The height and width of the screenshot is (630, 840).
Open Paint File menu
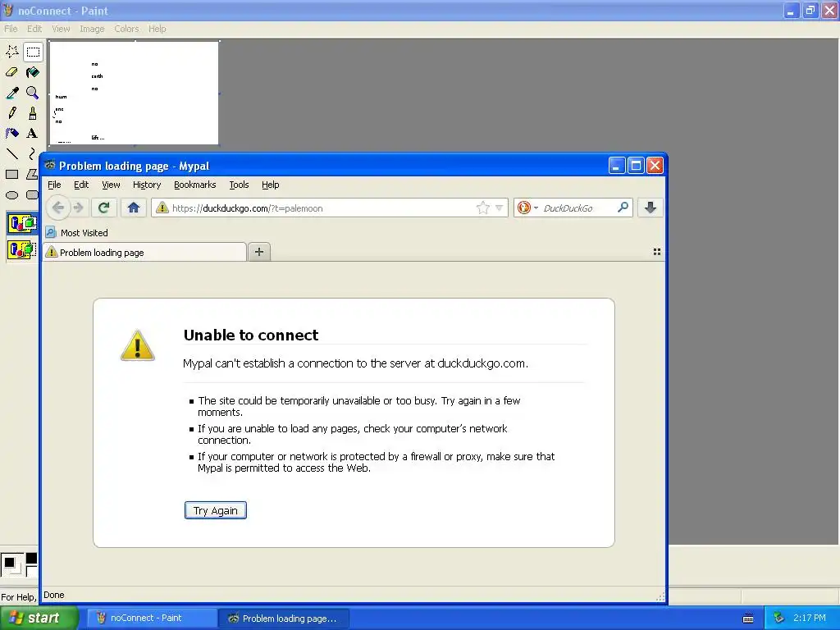pos(11,29)
